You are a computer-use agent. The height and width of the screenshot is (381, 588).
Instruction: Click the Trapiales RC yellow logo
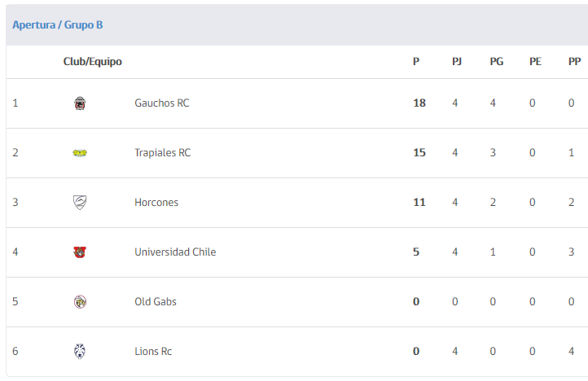80,152
